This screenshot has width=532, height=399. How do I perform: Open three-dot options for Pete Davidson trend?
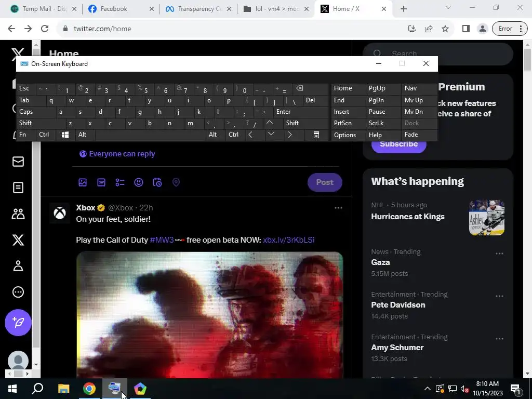point(499,296)
